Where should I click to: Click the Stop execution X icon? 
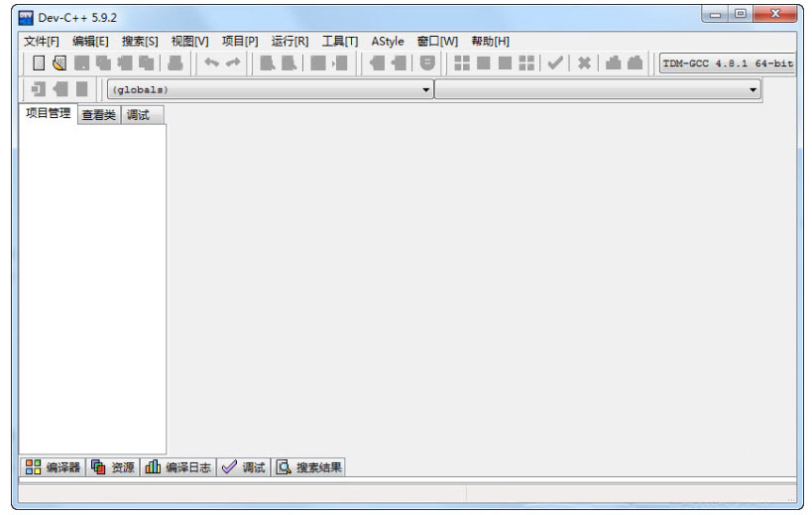point(585,64)
